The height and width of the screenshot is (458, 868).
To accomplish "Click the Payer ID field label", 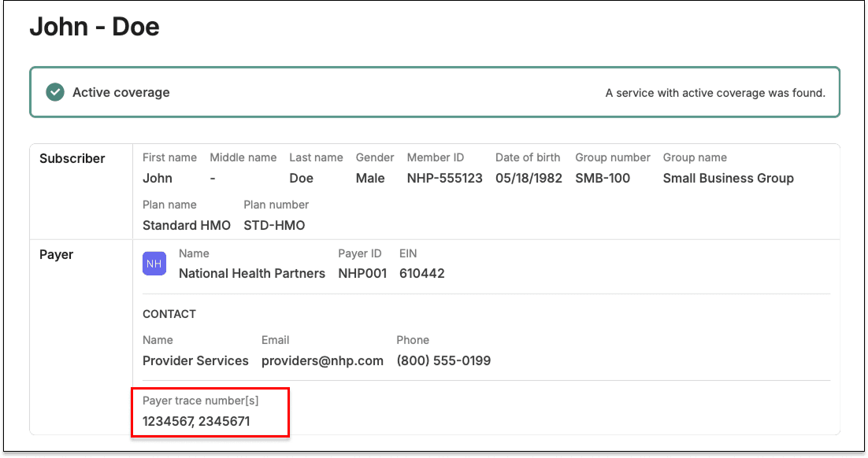I will click(x=360, y=253).
